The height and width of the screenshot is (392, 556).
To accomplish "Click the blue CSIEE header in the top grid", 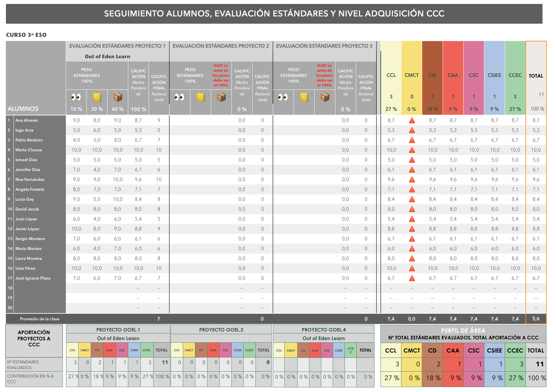I will coord(494,75).
